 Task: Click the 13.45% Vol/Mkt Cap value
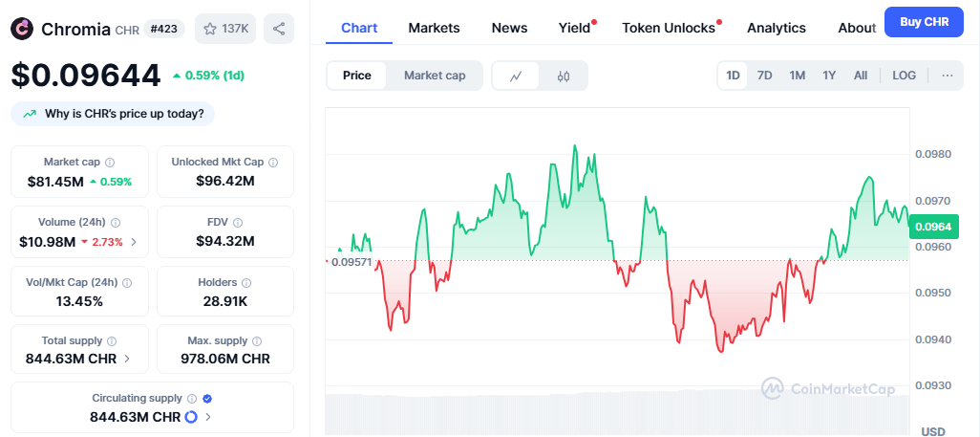pyautogui.click(x=79, y=302)
